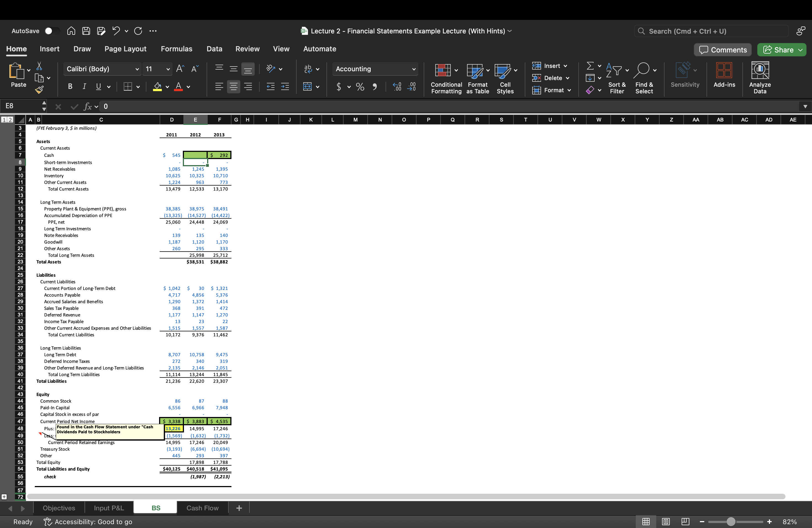Open the font name Calibri dropdown
The height and width of the screenshot is (528, 812).
[137, 69]
